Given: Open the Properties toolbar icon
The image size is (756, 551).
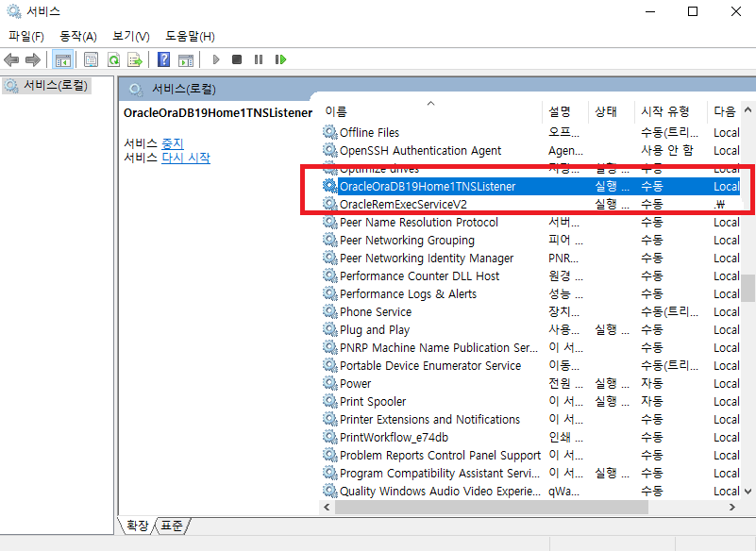Looking at the screenshot, I should (x=91, y=59).
